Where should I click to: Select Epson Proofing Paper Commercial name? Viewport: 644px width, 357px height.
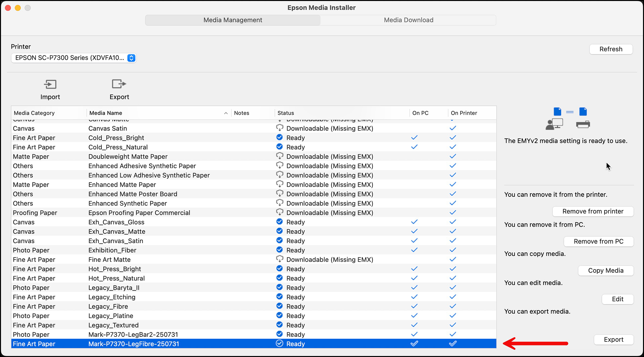click(x=139, y=213)
